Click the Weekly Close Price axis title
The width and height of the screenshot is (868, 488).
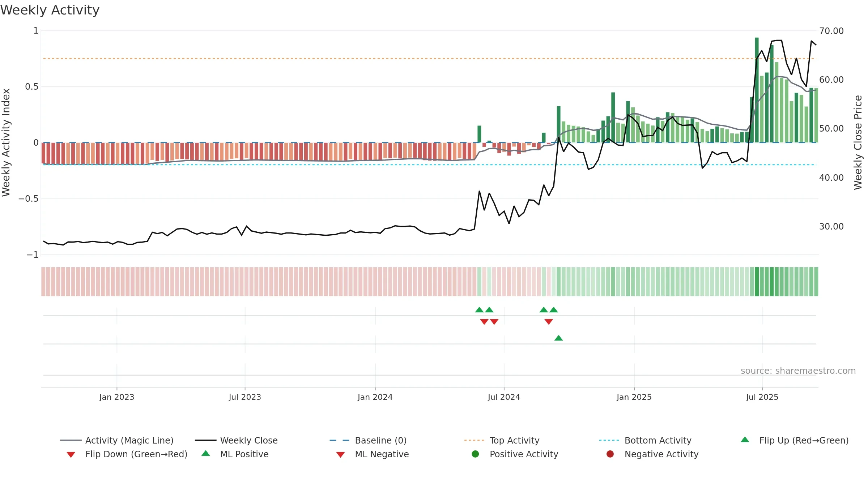[858, 142]
